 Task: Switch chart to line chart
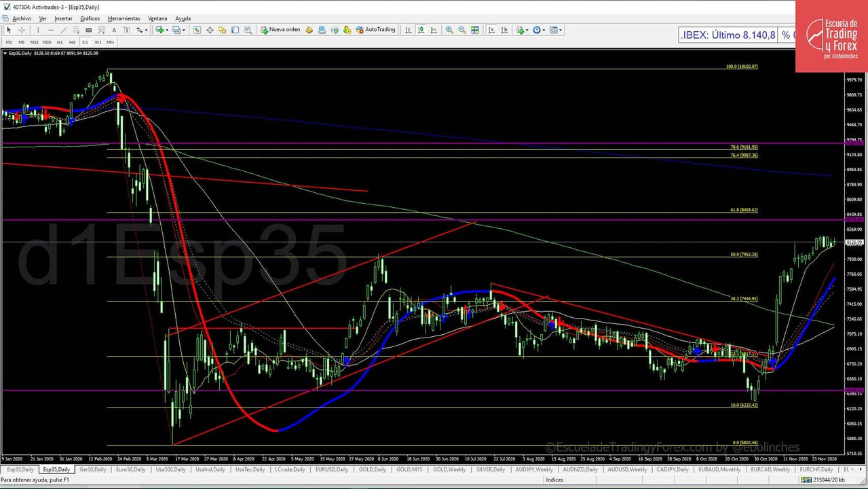click(434, 30)
